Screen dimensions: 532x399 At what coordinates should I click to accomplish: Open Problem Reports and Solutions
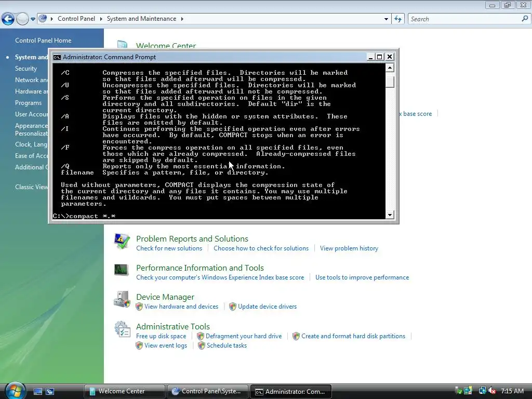coord(192,239)
